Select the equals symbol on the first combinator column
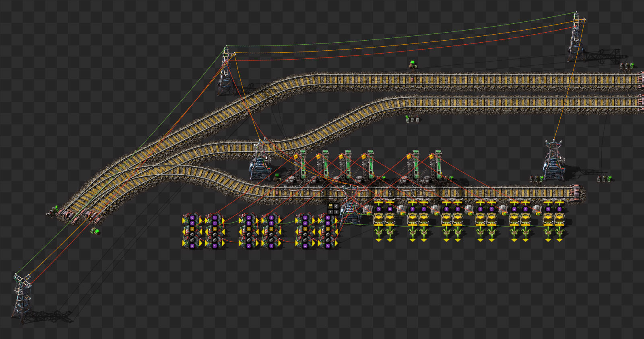 [x=192, y=229]
